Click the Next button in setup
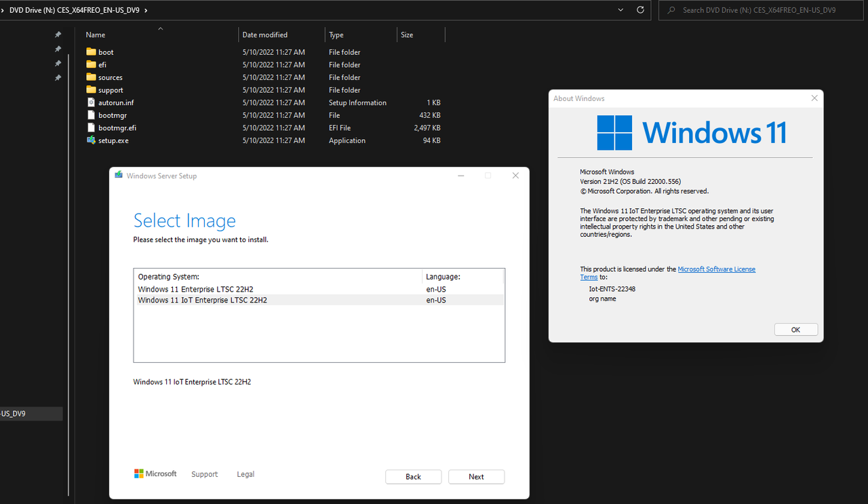Image resolution: width=868 pixels, height=504 pixels. 476,477
